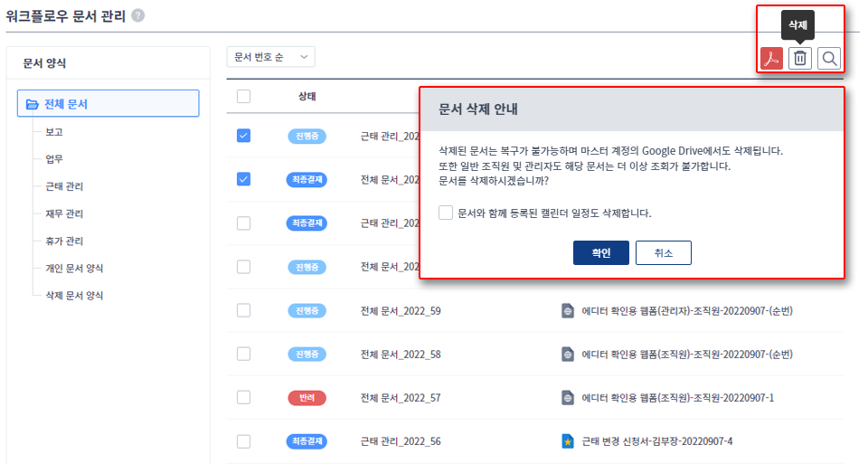Select 보고 form category
Image resolution: width=868 pixels, height=464 pixels.
[x=54, y=132]
